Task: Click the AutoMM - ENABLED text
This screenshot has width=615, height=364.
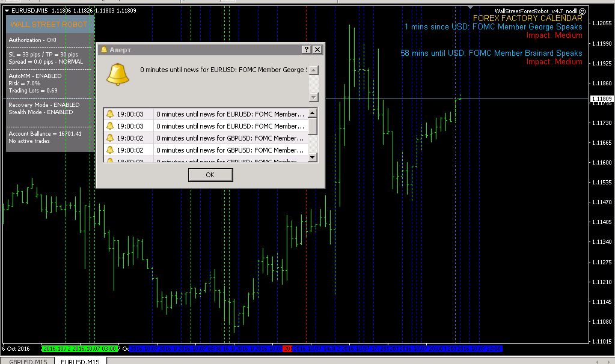Action: pyautogui.click(x=35, y=76)
